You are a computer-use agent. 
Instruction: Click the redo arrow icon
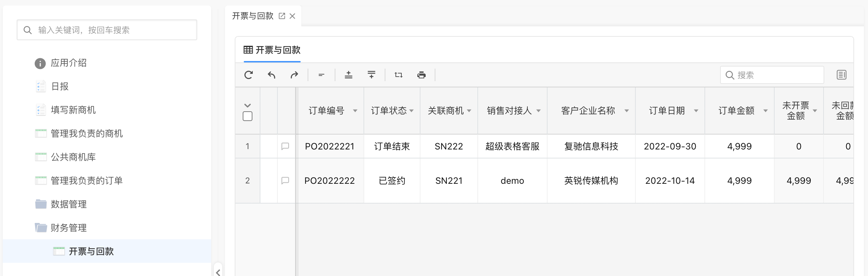294,75
